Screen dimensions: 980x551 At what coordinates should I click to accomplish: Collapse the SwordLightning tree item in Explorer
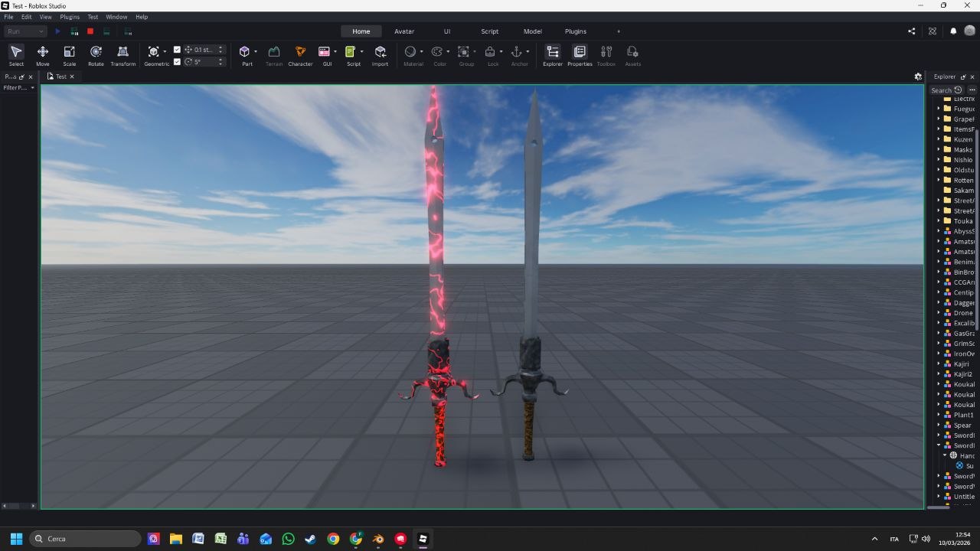[938, 445]
